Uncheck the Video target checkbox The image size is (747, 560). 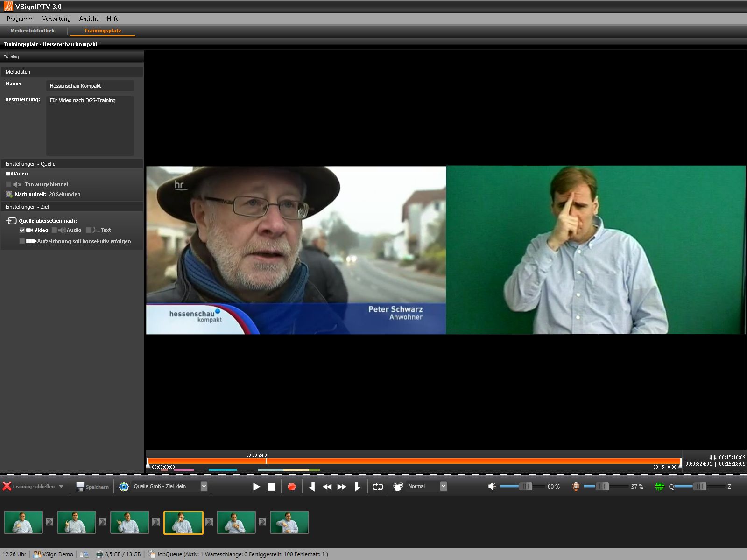[x=22, y=230]
